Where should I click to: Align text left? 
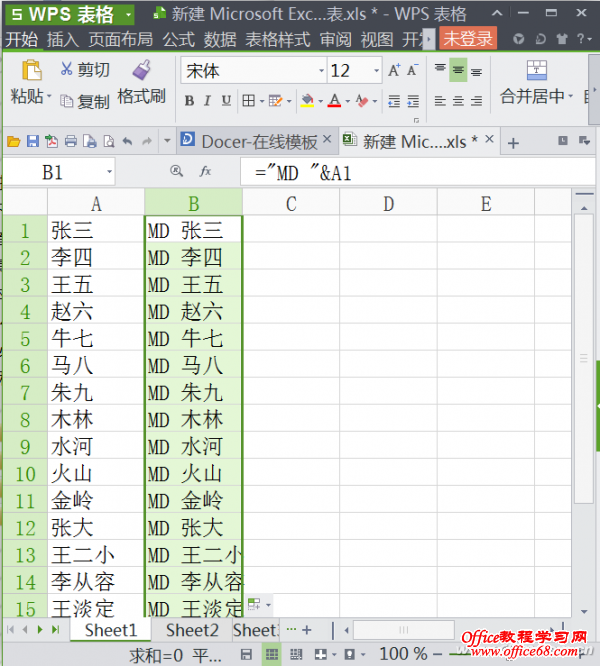coord(440,101)
